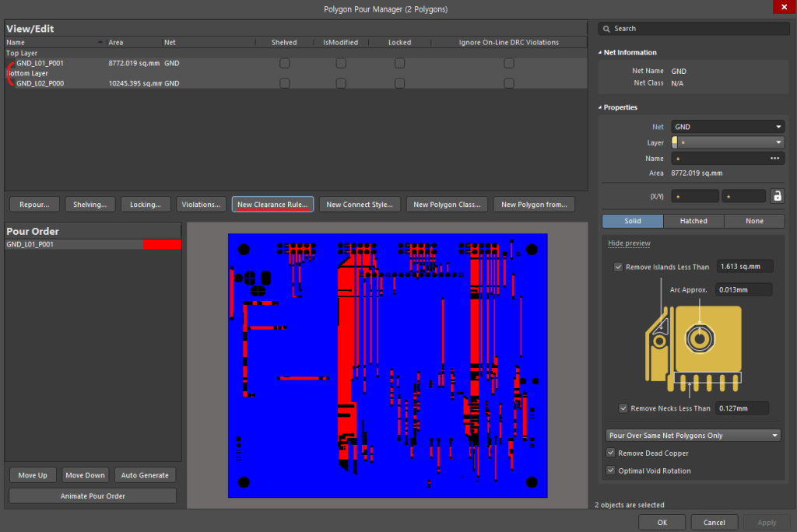Click the ellipsis in the Name field
Screen dimensions: 797x532
[774, 159]
